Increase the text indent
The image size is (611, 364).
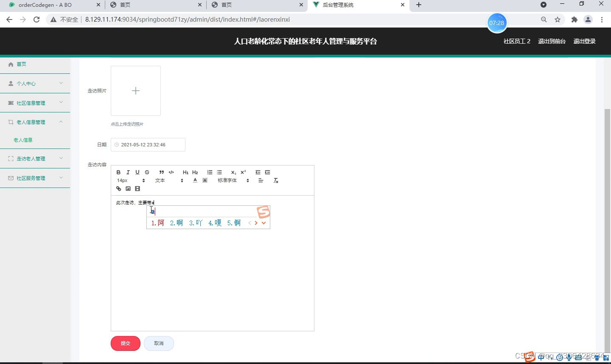coord(267,172)
